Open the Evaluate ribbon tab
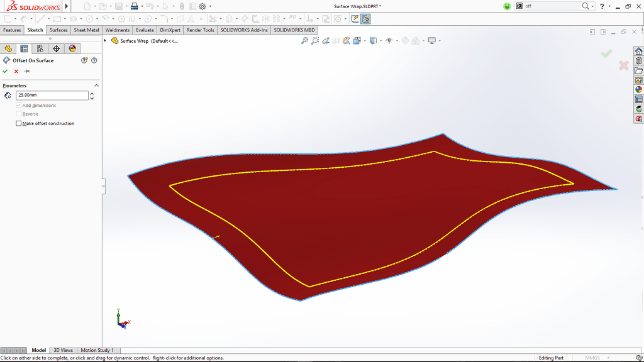The image size is (644, 362). [x=145, y=30]
